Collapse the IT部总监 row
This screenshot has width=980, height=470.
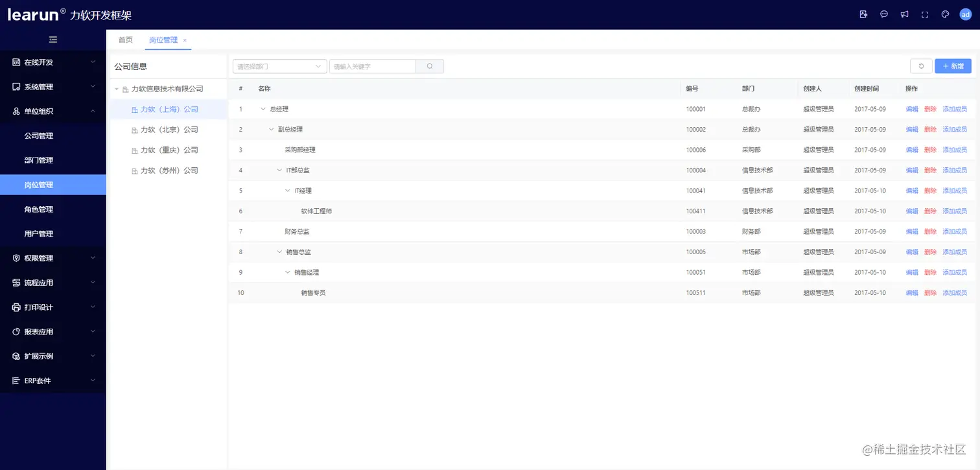click(x=279, y=170)
